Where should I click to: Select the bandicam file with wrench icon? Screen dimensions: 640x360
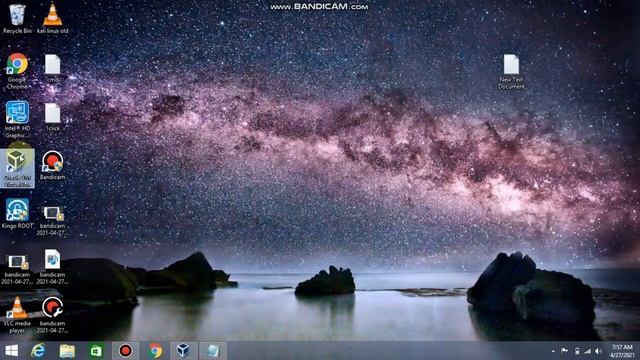coord(53,316)
